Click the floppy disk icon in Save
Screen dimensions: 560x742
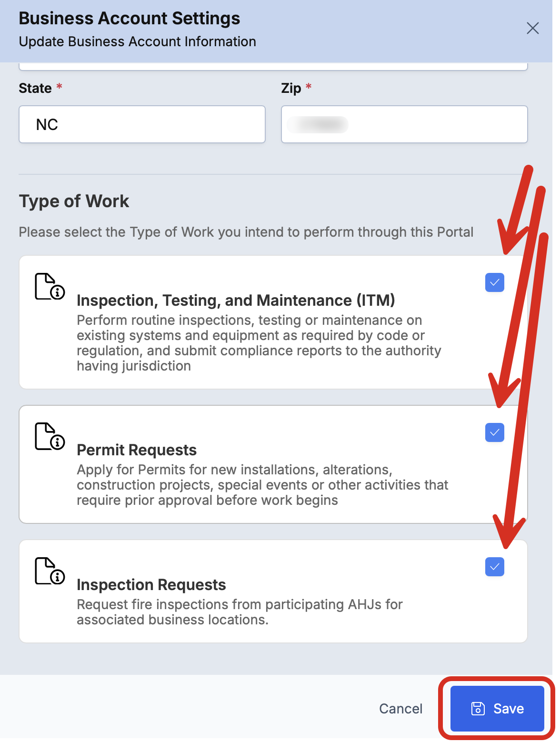tap(478, 709)
